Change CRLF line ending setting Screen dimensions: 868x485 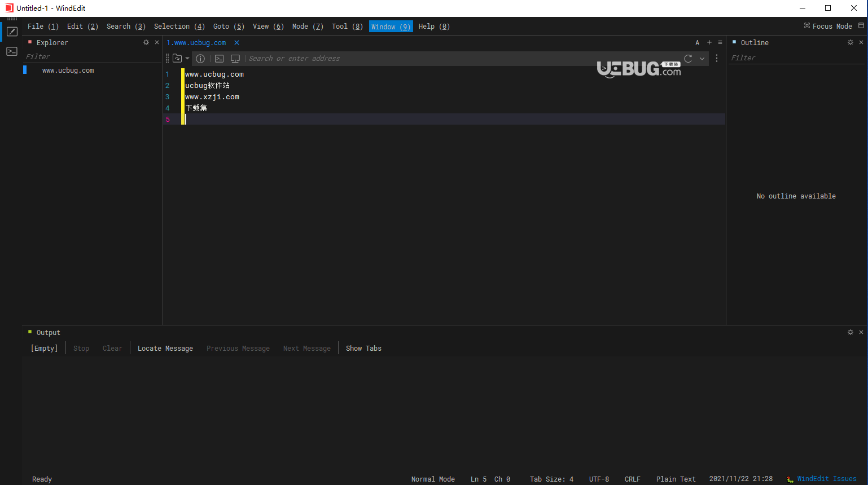point(633,479)
